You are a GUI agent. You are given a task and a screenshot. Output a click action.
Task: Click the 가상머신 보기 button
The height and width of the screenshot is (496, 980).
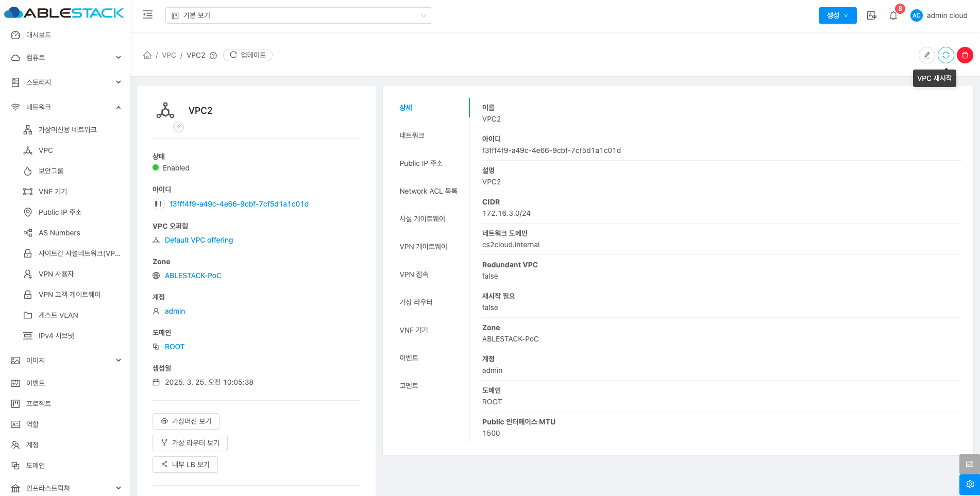186,421
